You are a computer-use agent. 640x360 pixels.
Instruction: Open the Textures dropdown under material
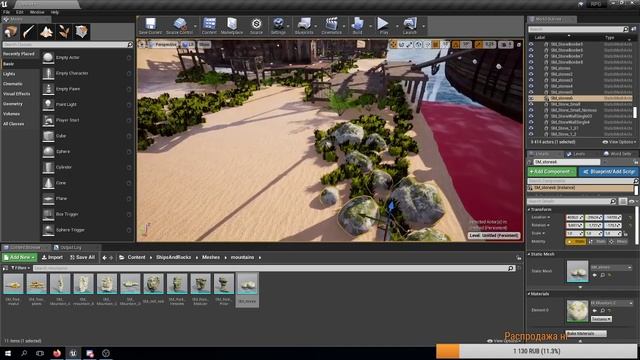pos(601,319)
